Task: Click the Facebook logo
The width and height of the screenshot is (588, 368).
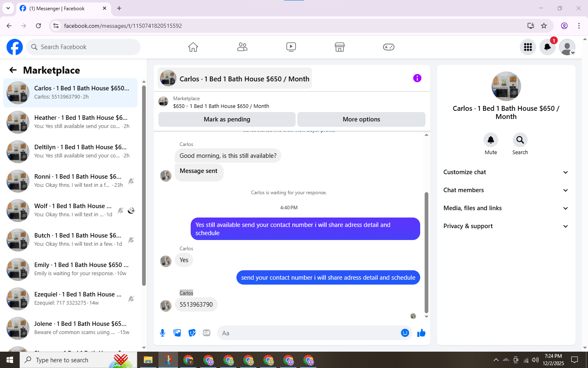Action: point(15,47)
